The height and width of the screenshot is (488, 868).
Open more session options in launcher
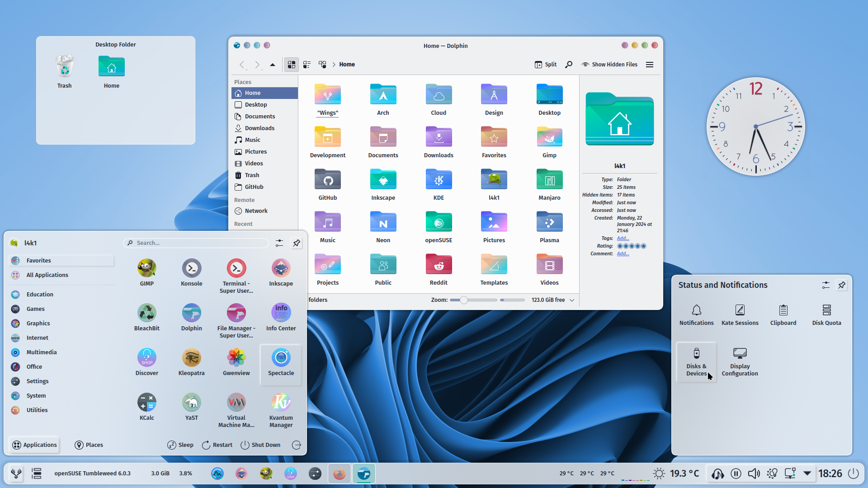(297, 445)
